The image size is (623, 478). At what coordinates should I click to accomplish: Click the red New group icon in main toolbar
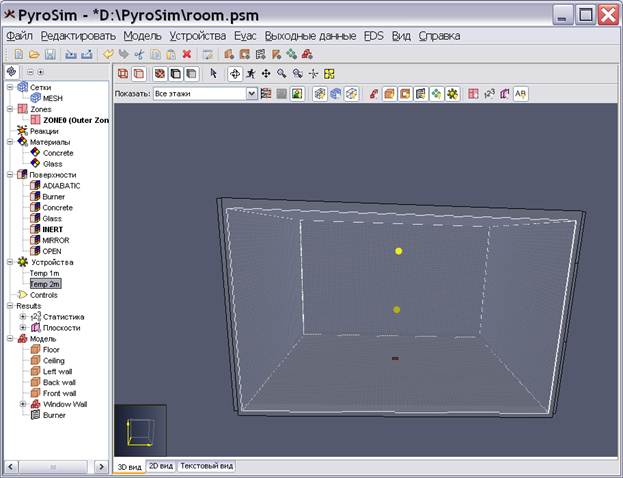pyautogui.click(x=307, y=54)
